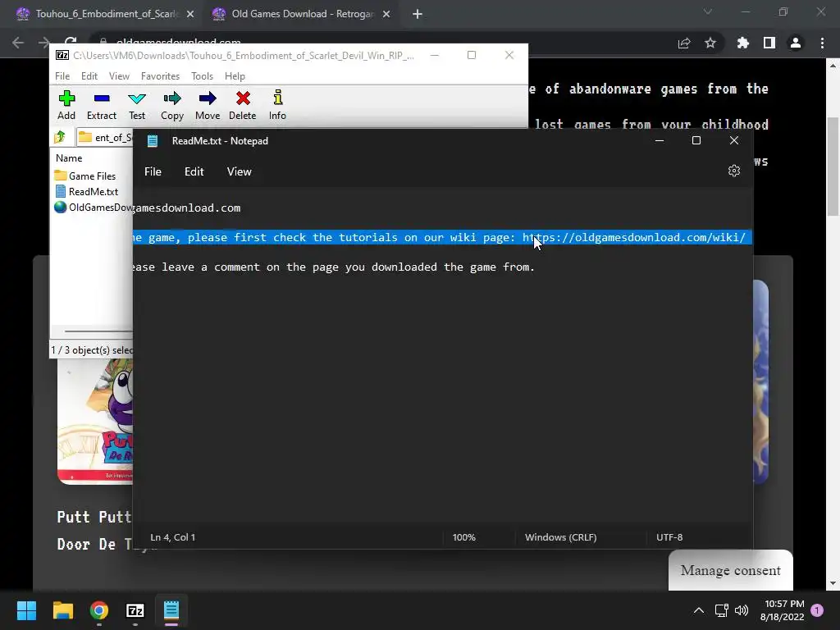This screenshot has height=630, width=840.
Task: Go up one folder level in 7-Zip
Action: point(60,137)
